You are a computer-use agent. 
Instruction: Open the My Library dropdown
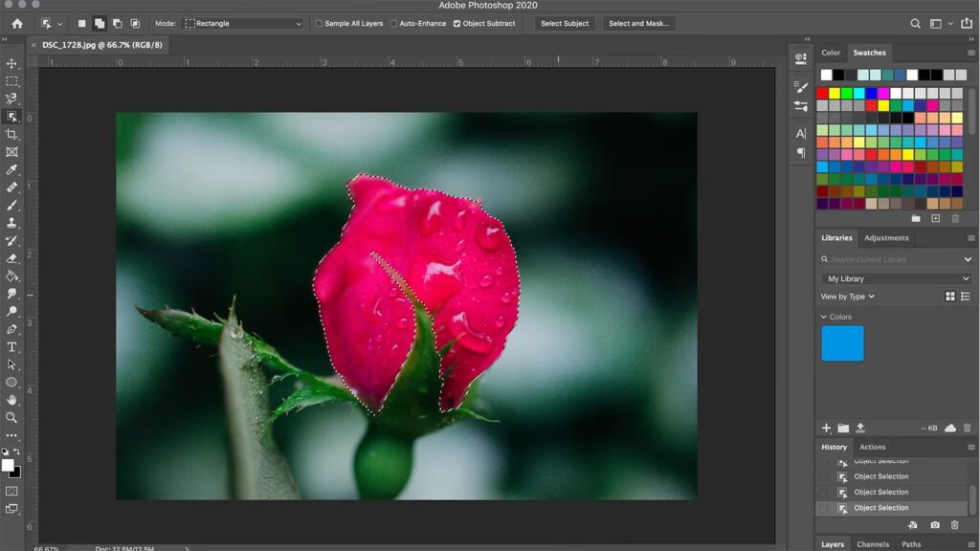pos(897,278)
